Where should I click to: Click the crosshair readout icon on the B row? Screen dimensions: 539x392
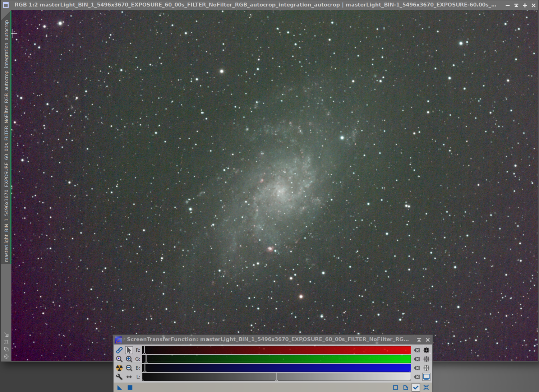point(427,368)
